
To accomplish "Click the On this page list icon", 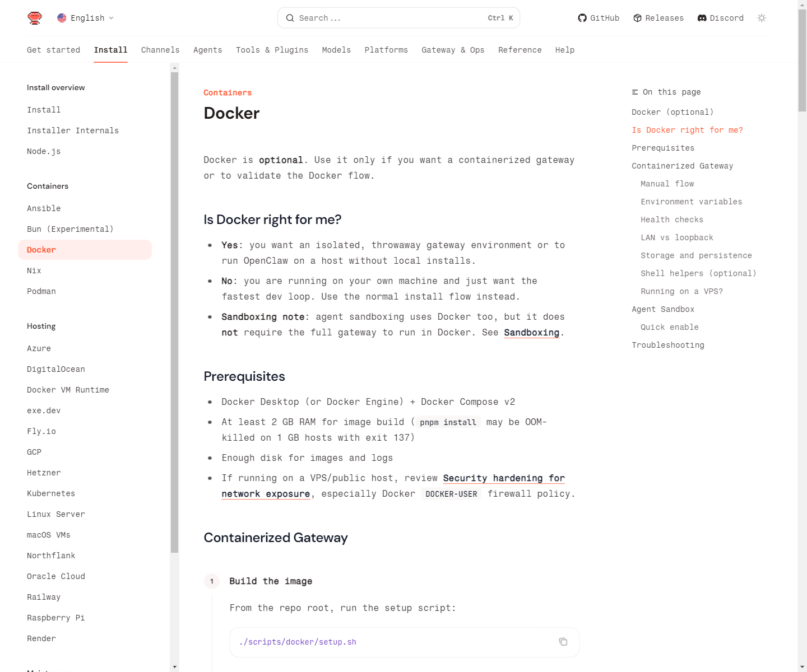I will [635, 92].
